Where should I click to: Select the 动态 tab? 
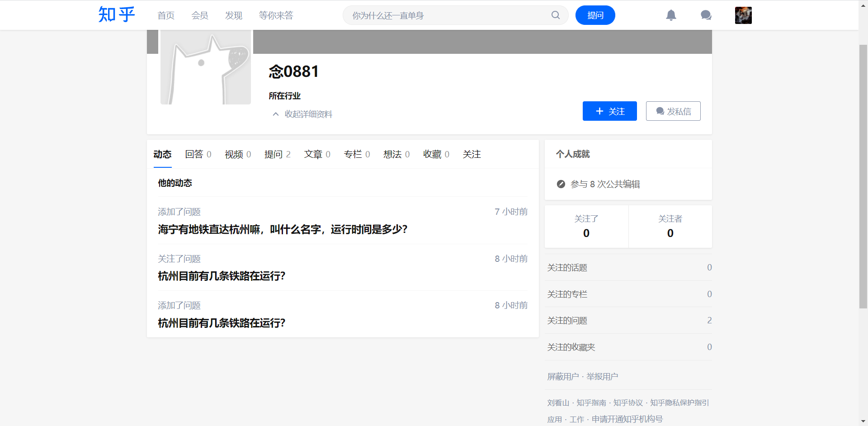click(x=162, y=154)
